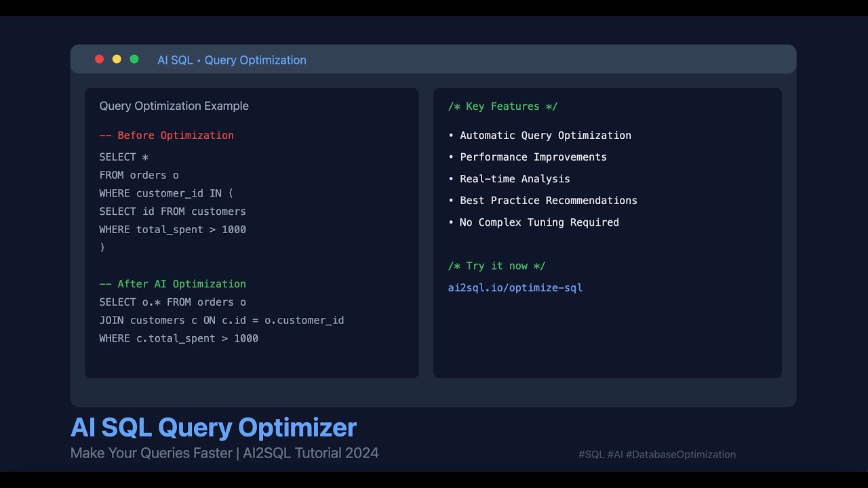Click the 'AI SQL Query Optimizer' title

click(214, 428)
